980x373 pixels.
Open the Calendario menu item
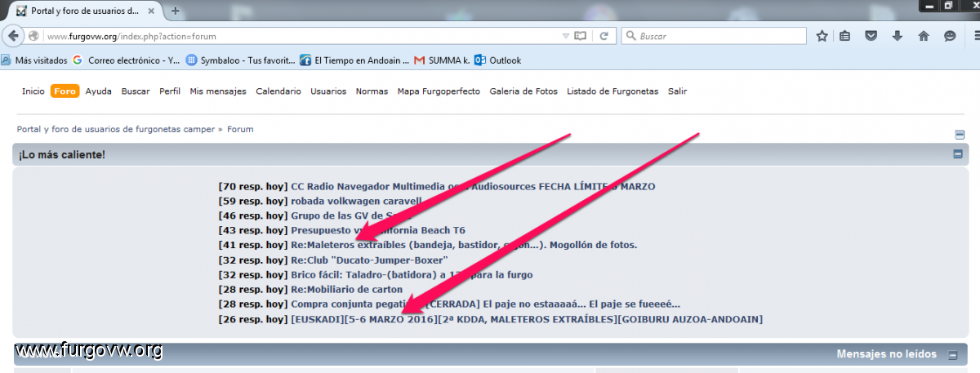click(278, 91)
